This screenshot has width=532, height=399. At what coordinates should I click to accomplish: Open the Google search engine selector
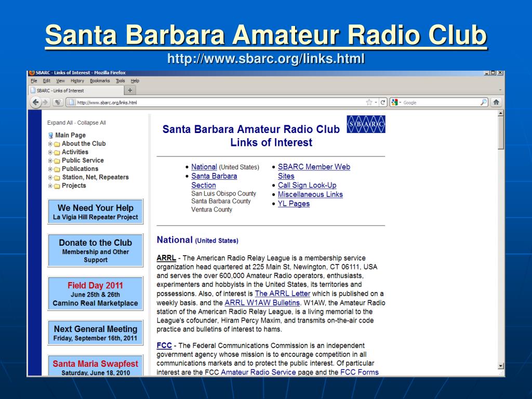click(x=395, y=102)
